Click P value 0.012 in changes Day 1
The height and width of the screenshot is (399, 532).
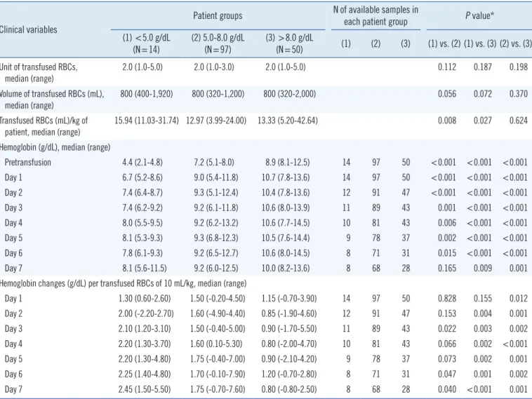coord(519,299)
